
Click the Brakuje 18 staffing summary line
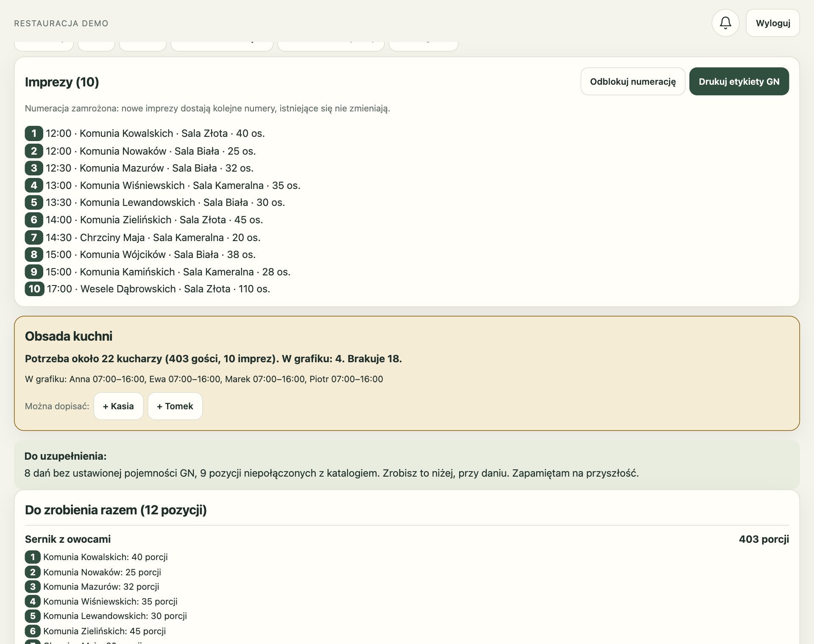[213, 359]
